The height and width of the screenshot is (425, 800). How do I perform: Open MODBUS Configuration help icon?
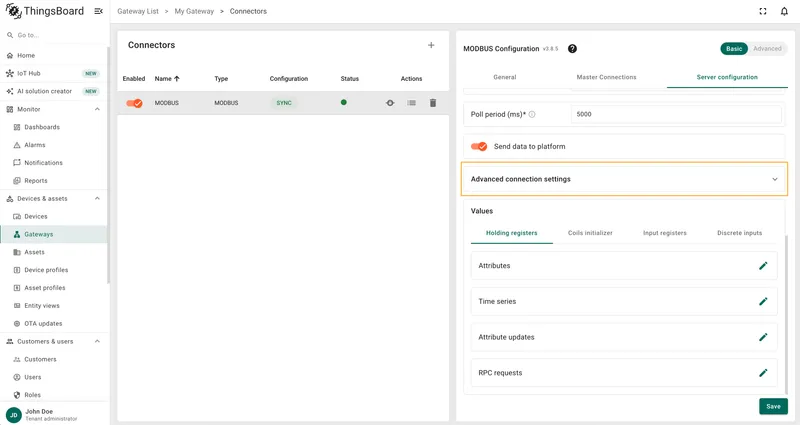coord(572,48)
